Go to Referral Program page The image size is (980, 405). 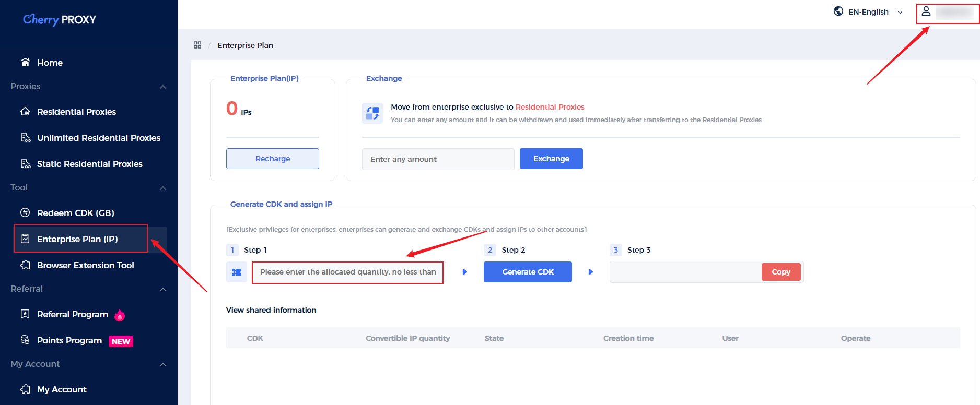pyautogui.click(x=73, y=314)
